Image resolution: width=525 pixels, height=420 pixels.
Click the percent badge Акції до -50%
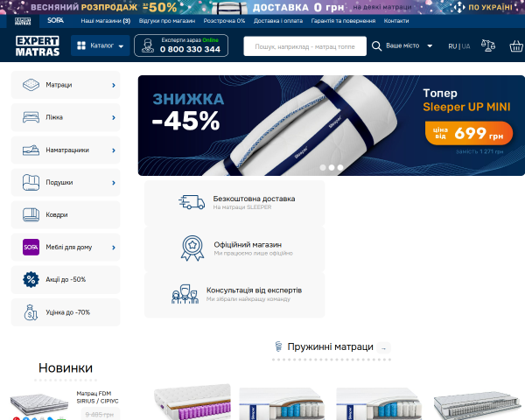[31, 279]
